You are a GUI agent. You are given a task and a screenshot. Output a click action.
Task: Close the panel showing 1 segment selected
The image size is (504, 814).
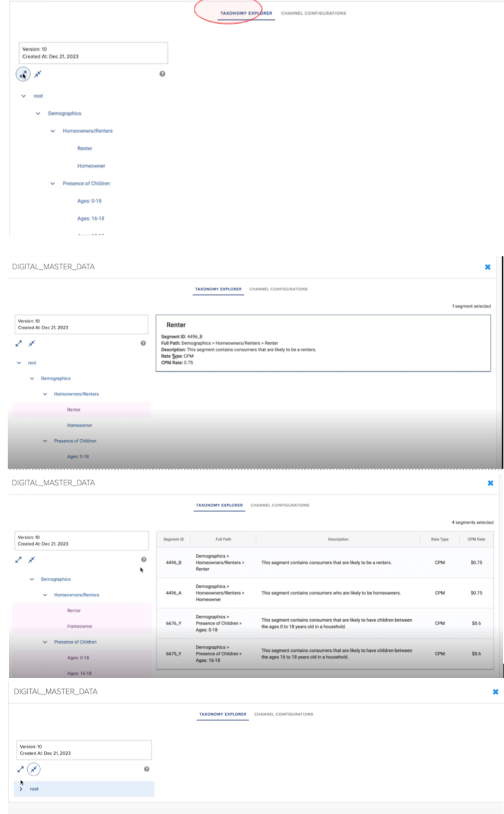(x=487, y=267)
